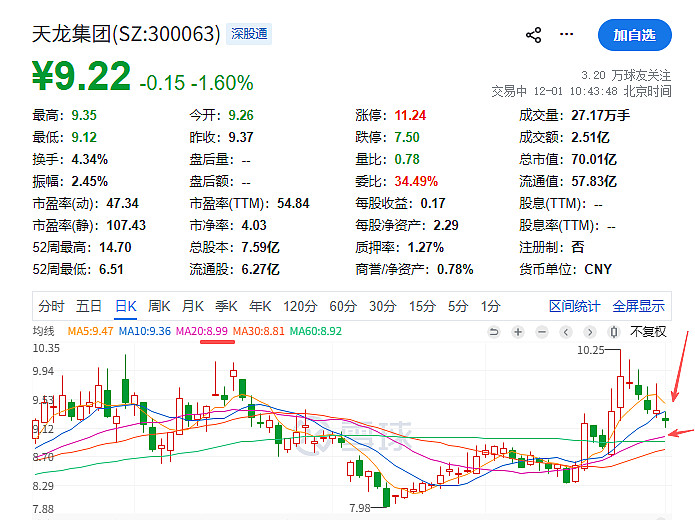Click the MA20:8.99 moving average label

tap(202, 331)
